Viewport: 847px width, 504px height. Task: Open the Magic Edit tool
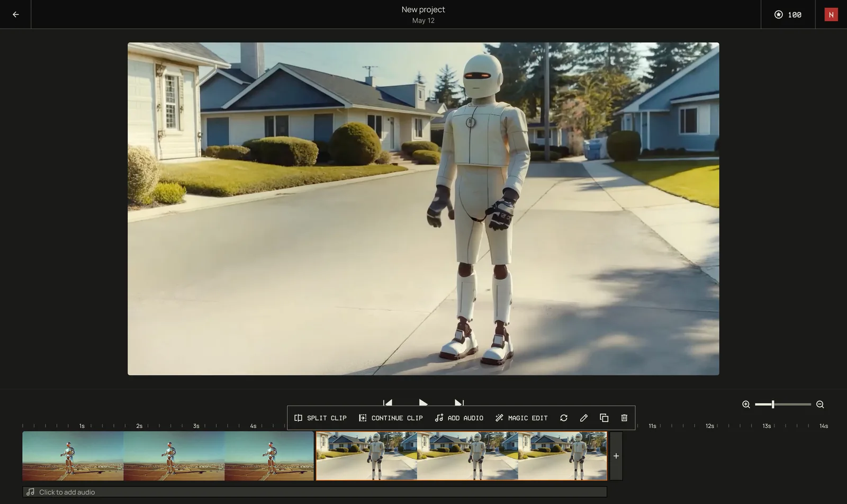pos(521,418)
